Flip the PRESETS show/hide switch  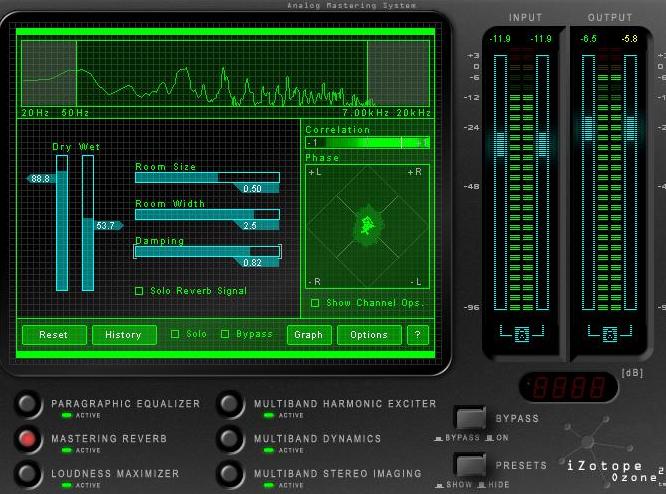pos(470,465)
